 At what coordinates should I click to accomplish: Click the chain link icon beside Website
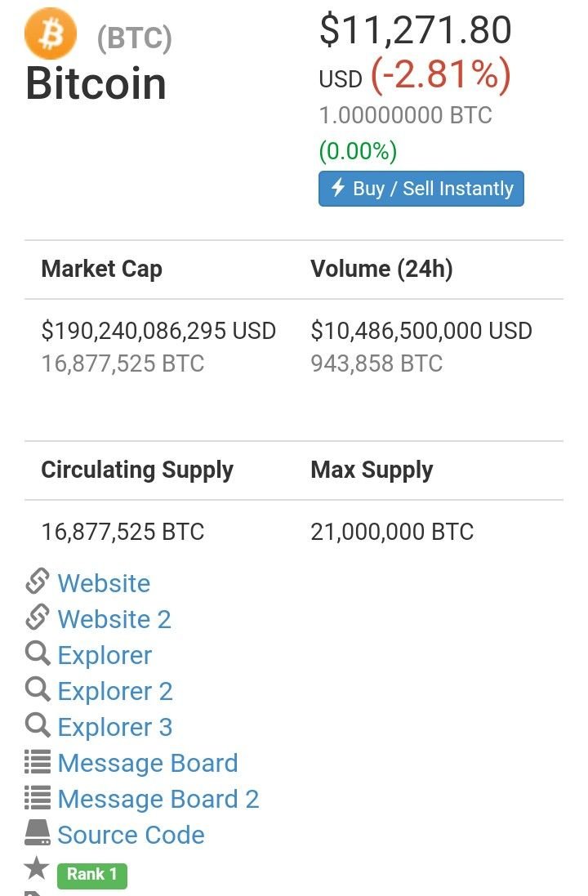[37, 582]
